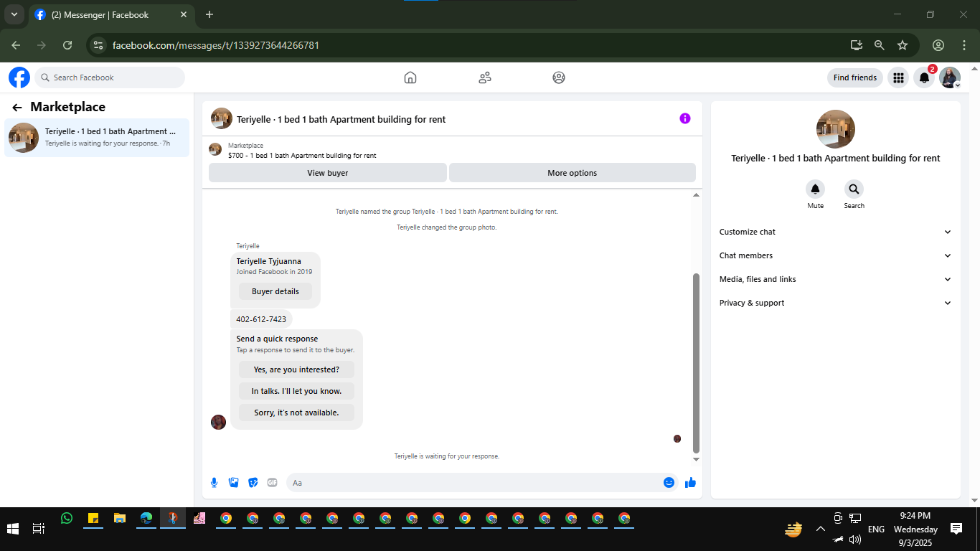Click the chat scrollbar up arrow
980x551 pixels.
point(696,195)
